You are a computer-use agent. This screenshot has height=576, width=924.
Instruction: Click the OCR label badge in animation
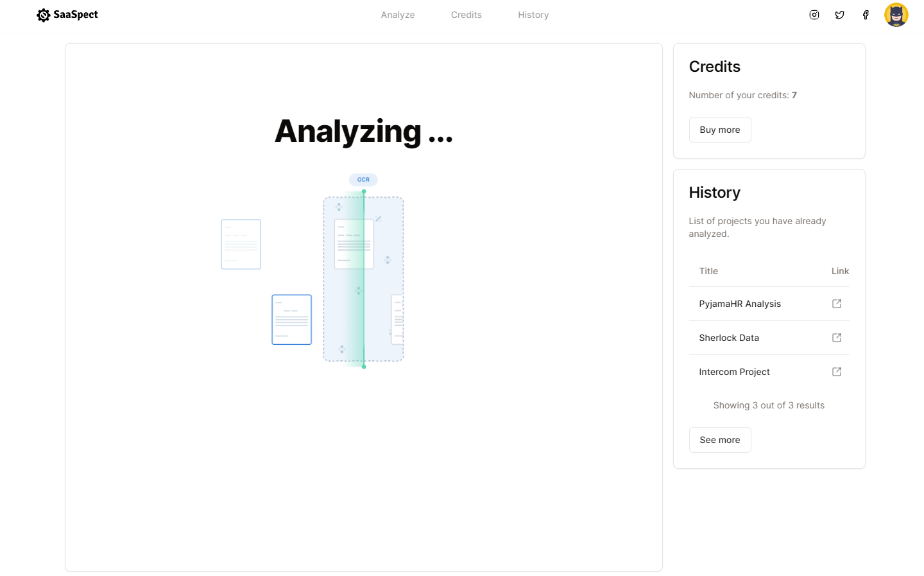[363, 180]
